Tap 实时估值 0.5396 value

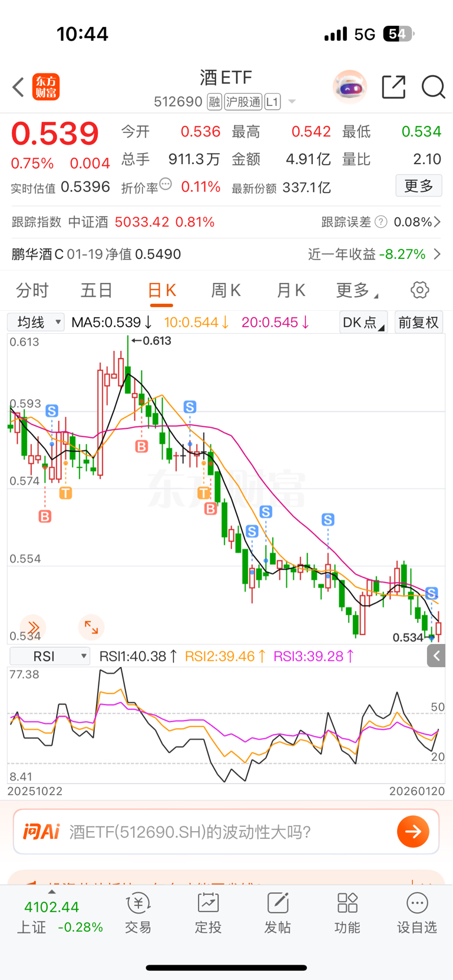tap(85, 187)
